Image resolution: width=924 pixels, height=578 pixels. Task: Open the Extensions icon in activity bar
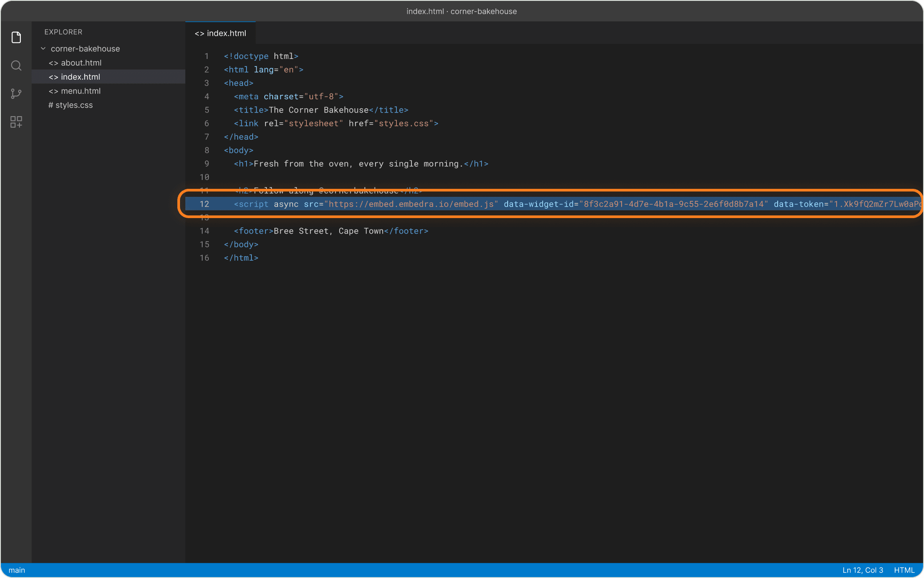[16, 121]
